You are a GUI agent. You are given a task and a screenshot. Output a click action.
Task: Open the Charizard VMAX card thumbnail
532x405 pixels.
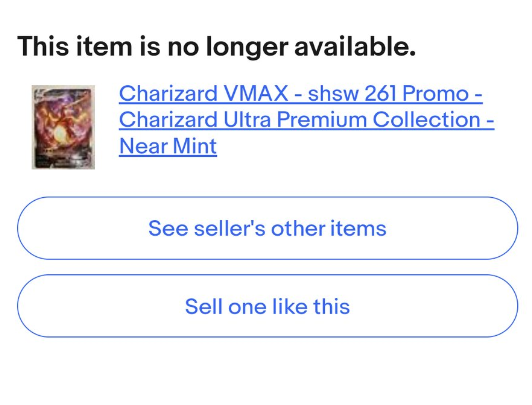pos(63,127)
